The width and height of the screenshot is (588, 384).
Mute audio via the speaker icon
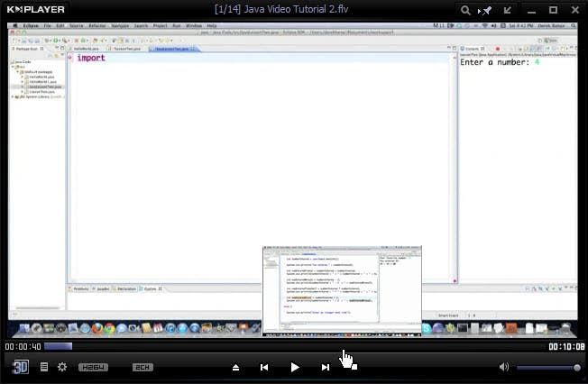(504, 367)
